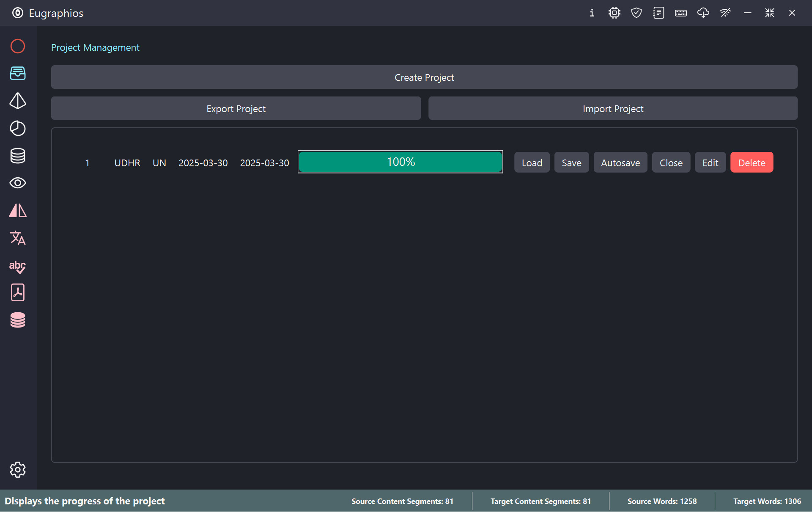Click the red circle sidebar icon
812x512 pixels.
click(18, 46)
